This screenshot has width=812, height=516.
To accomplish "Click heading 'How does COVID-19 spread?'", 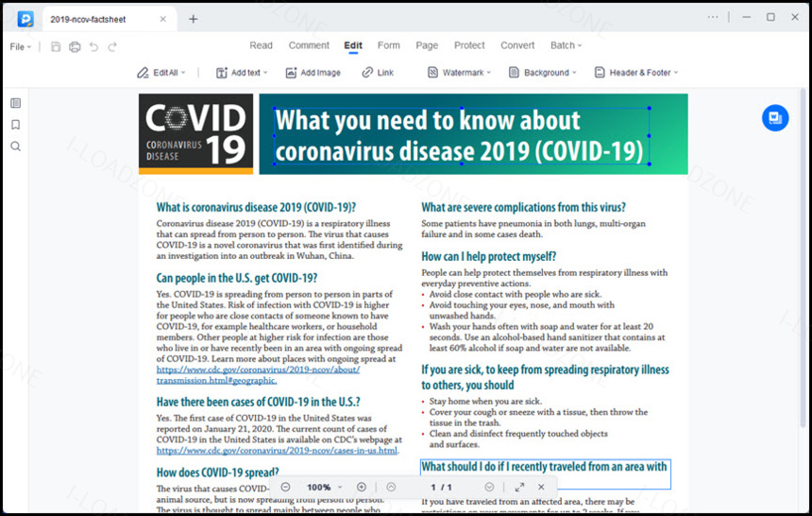I will point(217,473).
